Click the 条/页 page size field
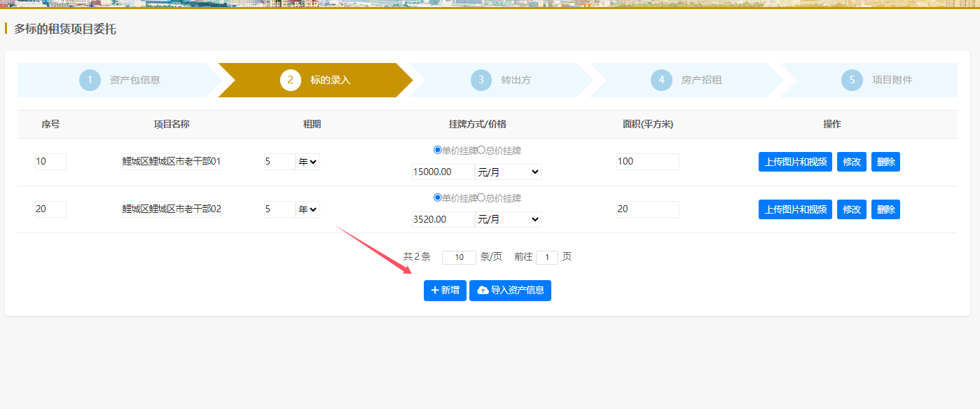This screenshot has width=980, height=409. pos(459,257)
